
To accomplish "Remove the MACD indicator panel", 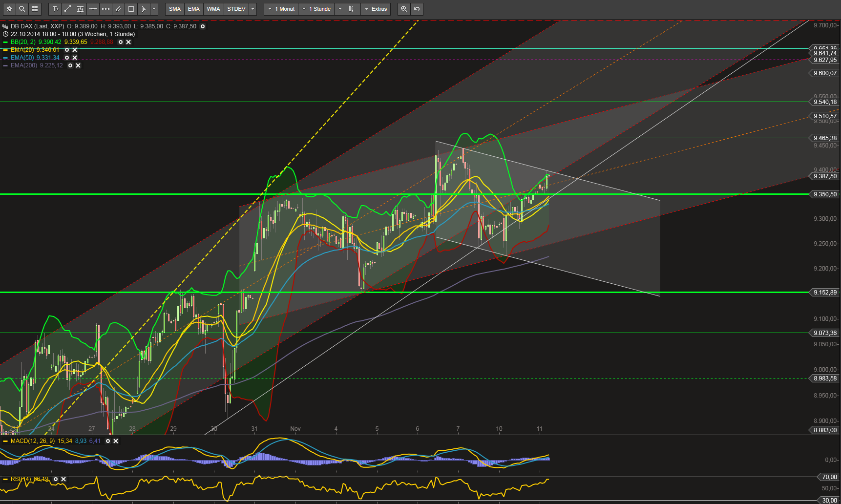I will [116, 441].
